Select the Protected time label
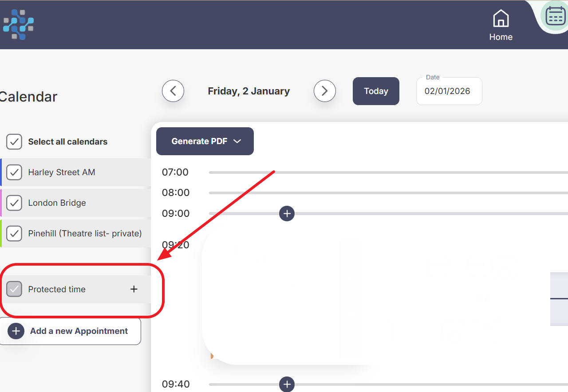The height and width of the screenshot is (392, 568). (x=57, y=289)
